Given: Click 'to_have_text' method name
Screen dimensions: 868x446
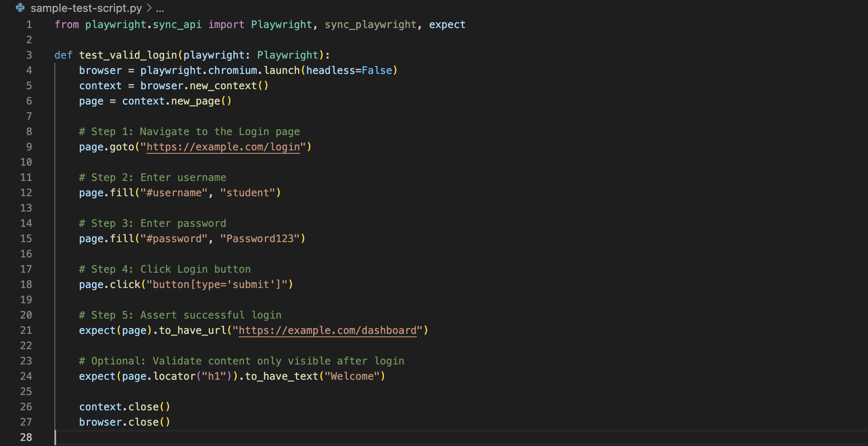Looking at the screenshot, I should coord(282,376).
